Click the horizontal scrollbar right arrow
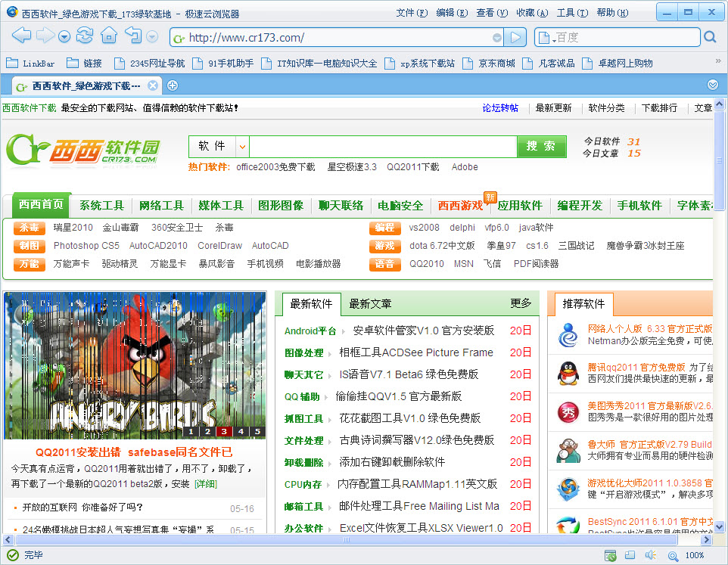Viewport: 728px width, 565px height. 706,539
